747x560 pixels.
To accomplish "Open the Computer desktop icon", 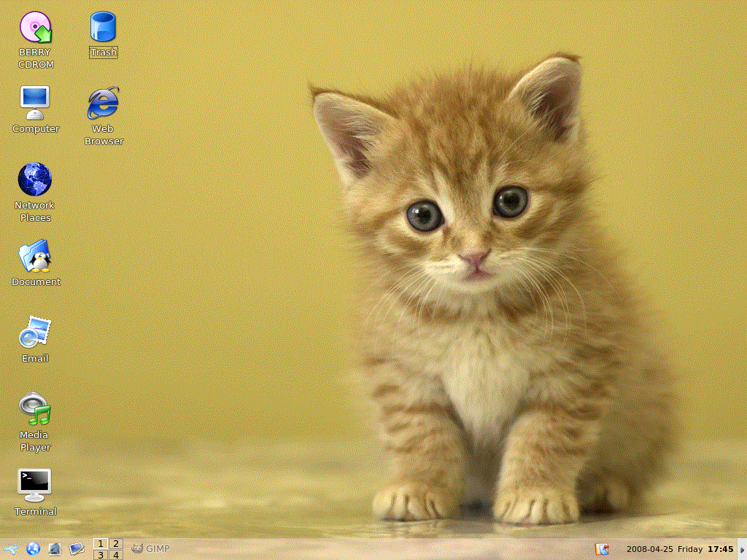I will pyautogui.click(x=35, y=104).
